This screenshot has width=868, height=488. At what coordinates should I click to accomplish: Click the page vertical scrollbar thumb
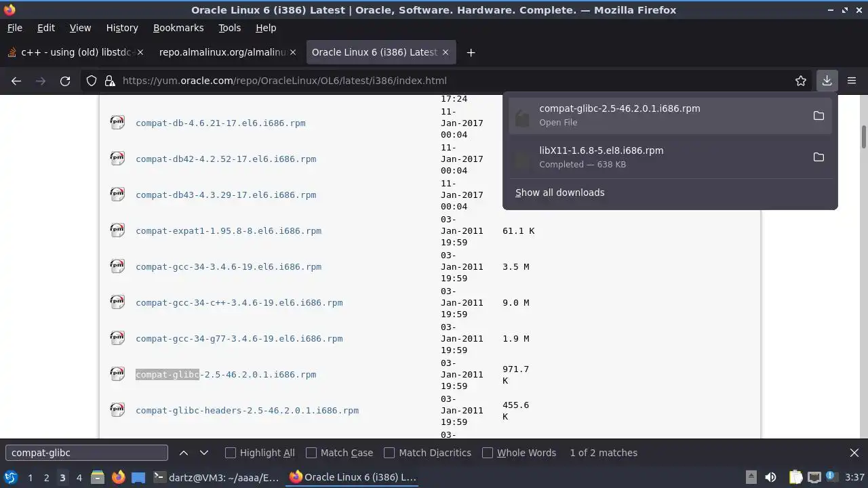point(864,138)
